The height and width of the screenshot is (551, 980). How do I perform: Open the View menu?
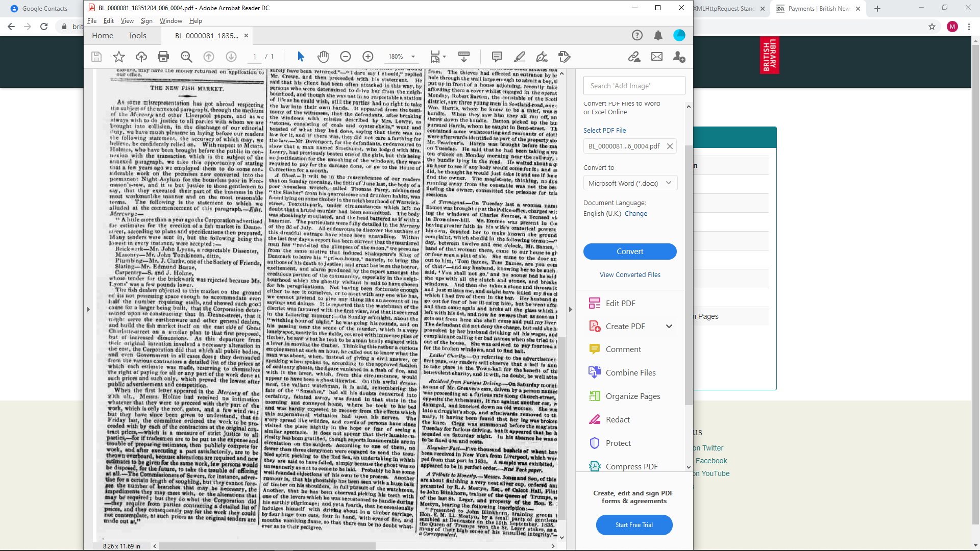coord(127,21)
